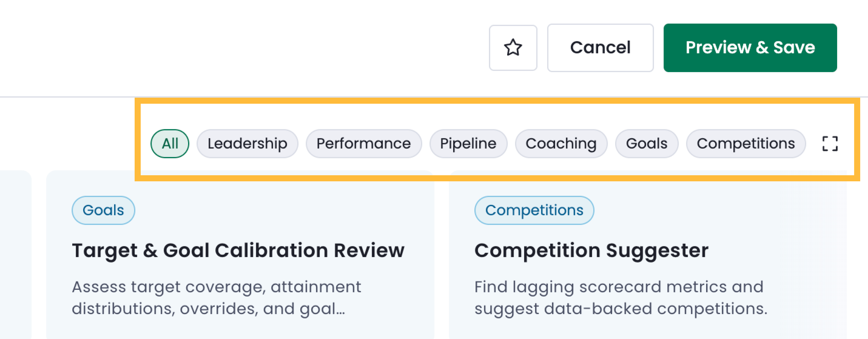
Task: Expand the template gallery to fullscreen
Action: pyautogui.click(x=830, y=144)
